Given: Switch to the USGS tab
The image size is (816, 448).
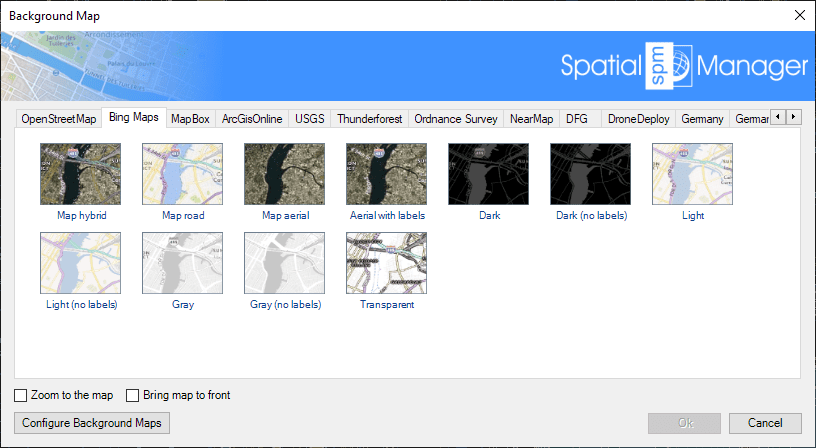Looking at the screenshot, I should (310, 119).
